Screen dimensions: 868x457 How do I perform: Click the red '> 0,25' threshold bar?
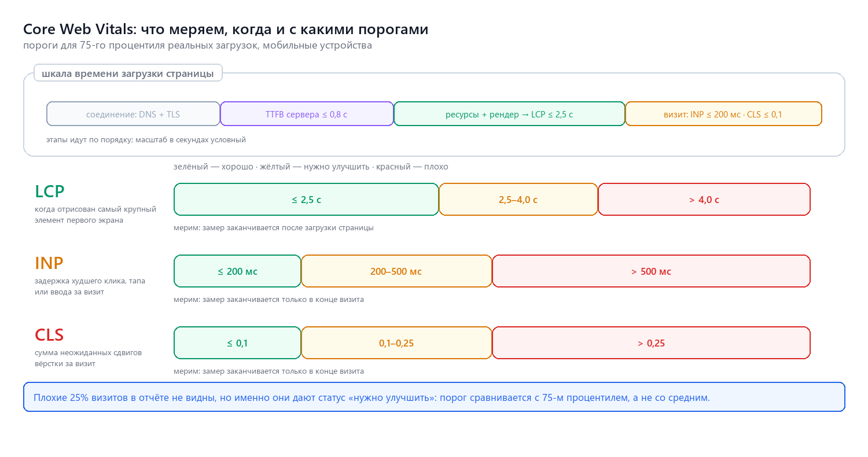coord(651,343)
